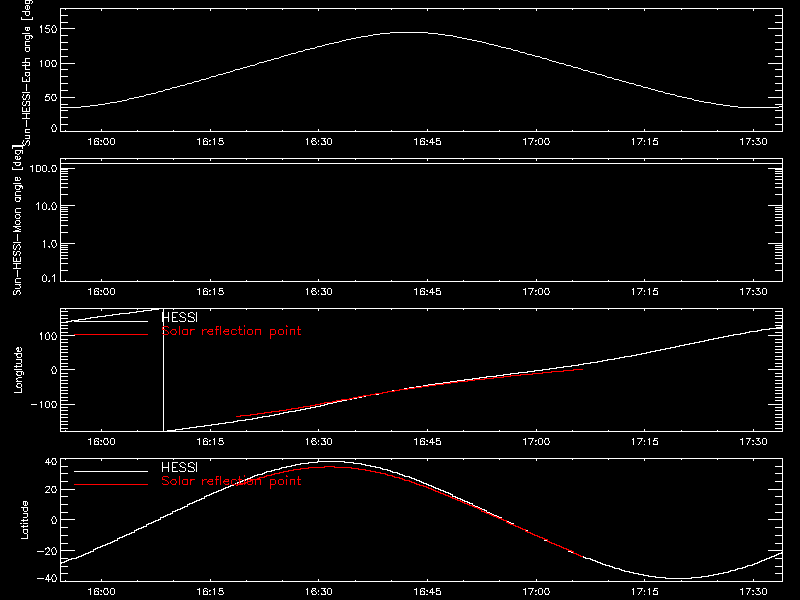
Task: Click 40 tick on Latitude plot
Action: point(51,462)
